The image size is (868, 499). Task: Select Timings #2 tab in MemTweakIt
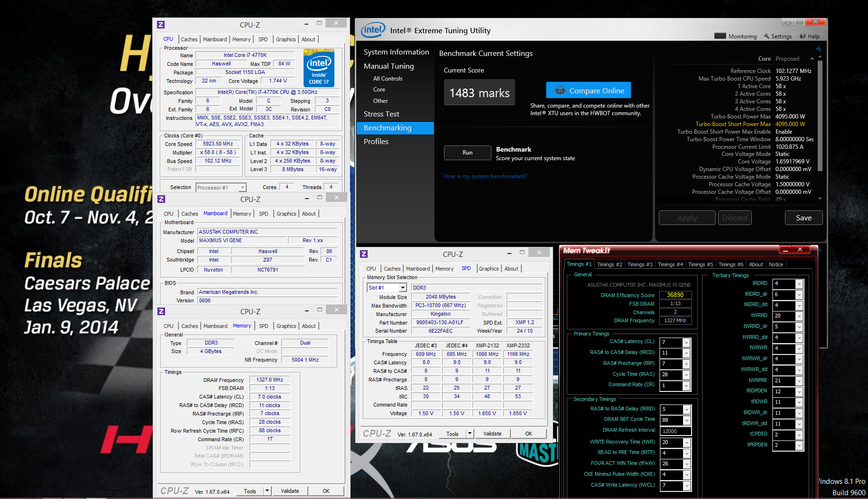pos(609,264)
